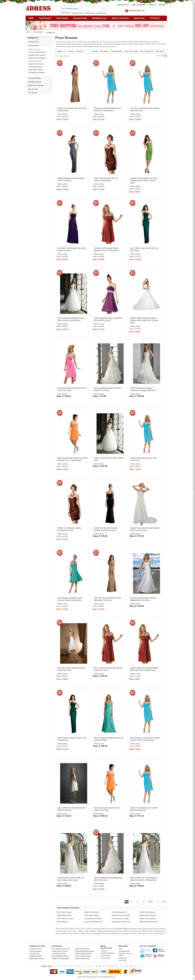This screenshot has width=195, height=980.
Task: Expand the Wedding Dresses sidebar category
Action: (50, 82)
